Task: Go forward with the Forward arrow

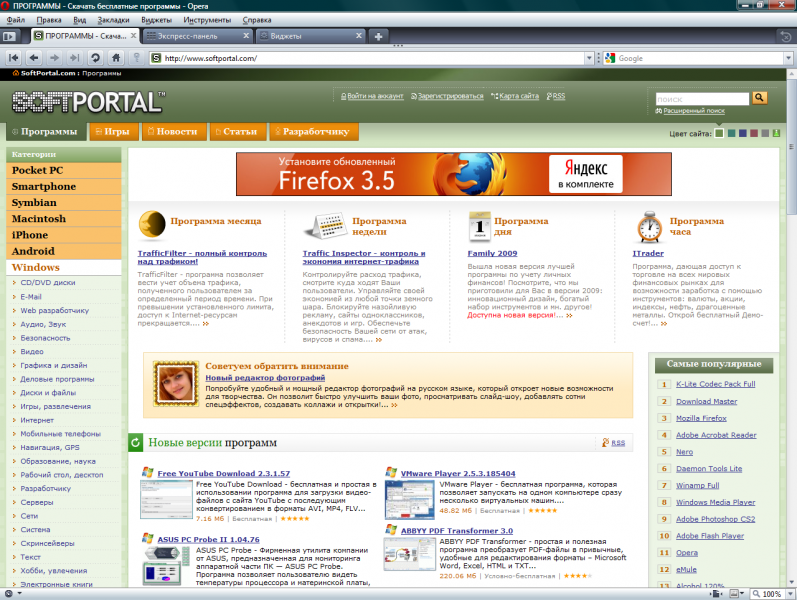Action: click(54, 58)
